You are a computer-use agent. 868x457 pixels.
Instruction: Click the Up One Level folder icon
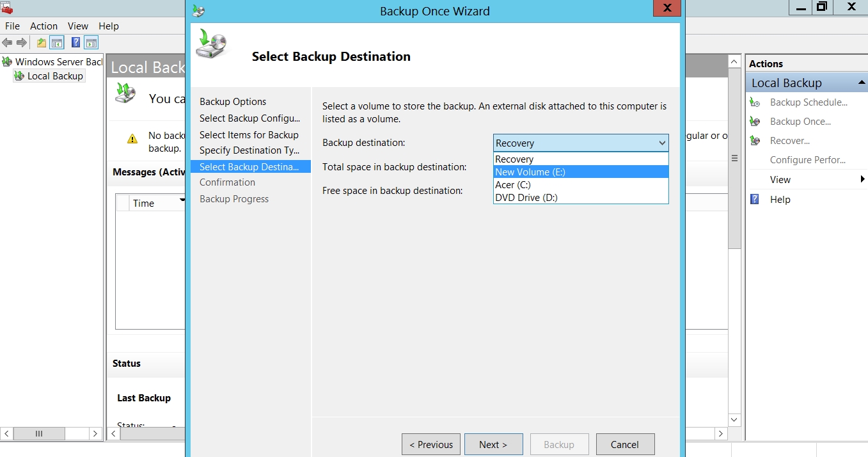(42, 43)
